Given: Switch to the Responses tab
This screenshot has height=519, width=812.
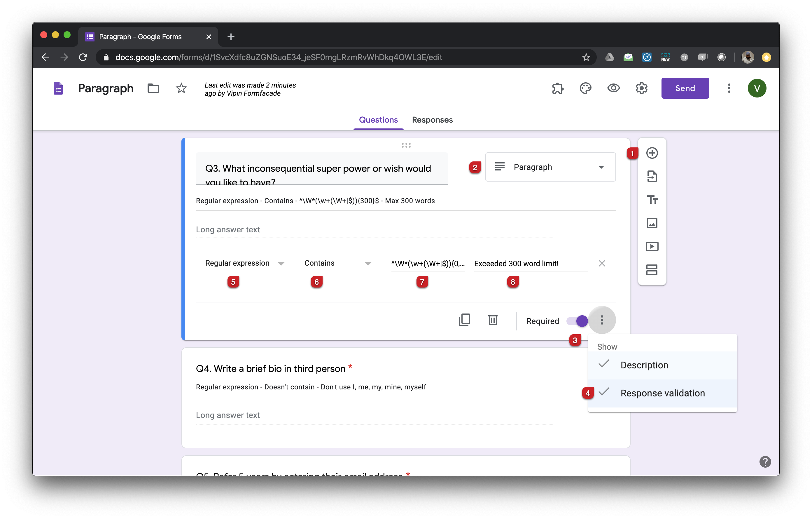Looking at the screenshot, I should [432, 120].
